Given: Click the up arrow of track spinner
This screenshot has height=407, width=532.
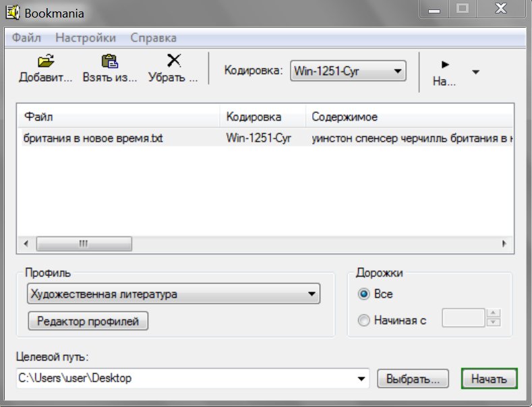Looking at the screenshot, I should 494,313.
